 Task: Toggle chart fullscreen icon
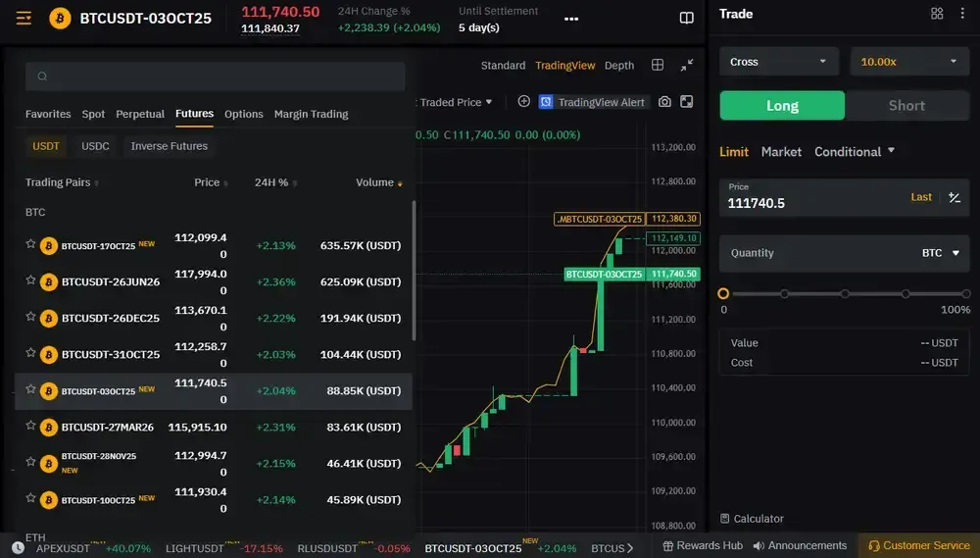click(687, 101)
